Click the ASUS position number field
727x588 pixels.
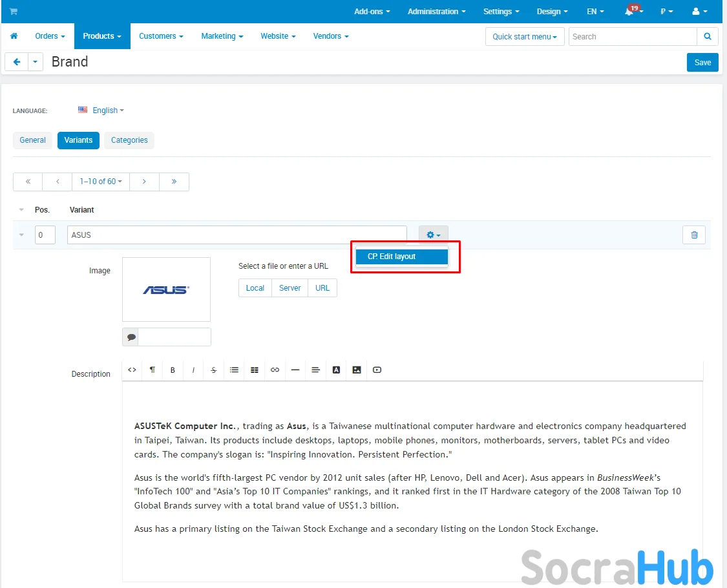(x=45, y=235)
